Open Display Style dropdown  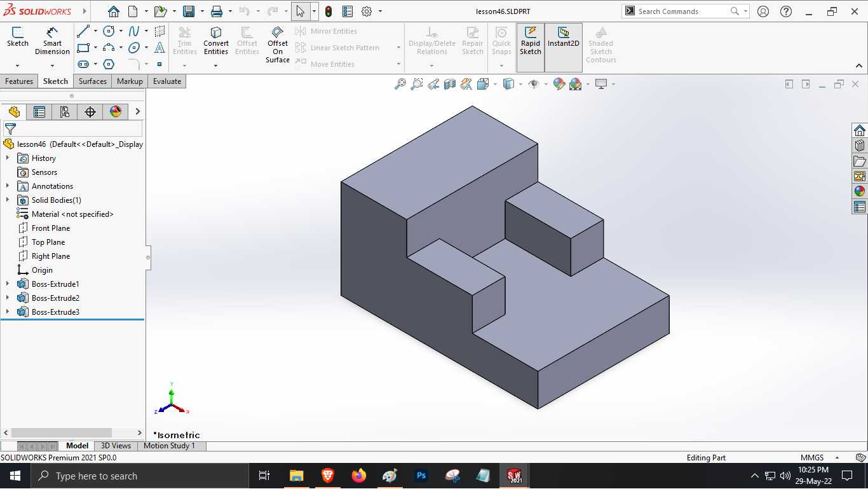click(520, 84)
